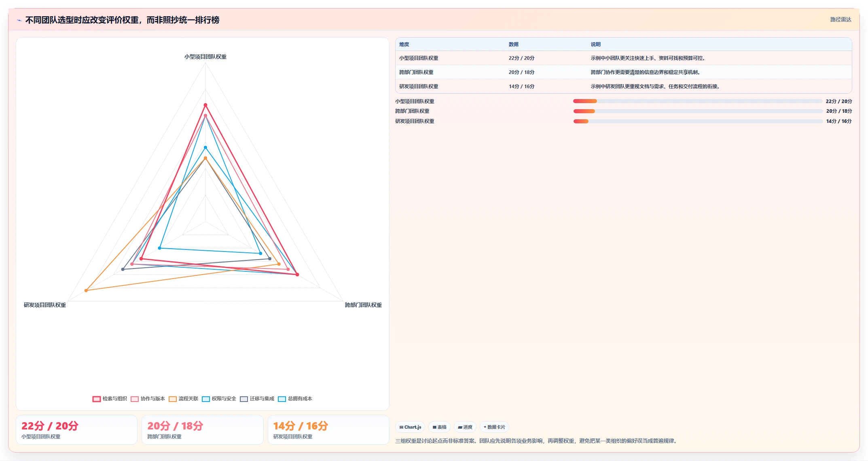The image size is (868, 461).
Task: Click the Chart.js chip
Action: (x=410, y=427)
